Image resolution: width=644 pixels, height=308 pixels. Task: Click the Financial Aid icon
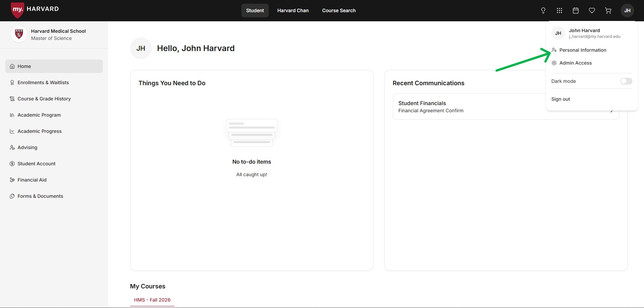pyautogui.click(x=12, y=180)
